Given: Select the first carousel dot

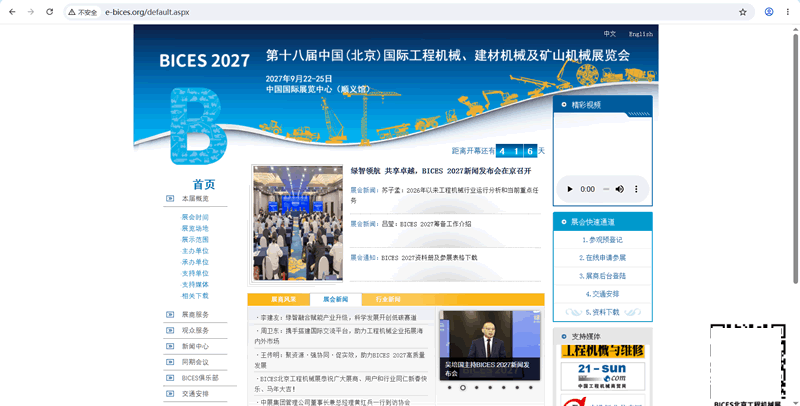Looking at the screenshot, I should [x=449, y=388].
